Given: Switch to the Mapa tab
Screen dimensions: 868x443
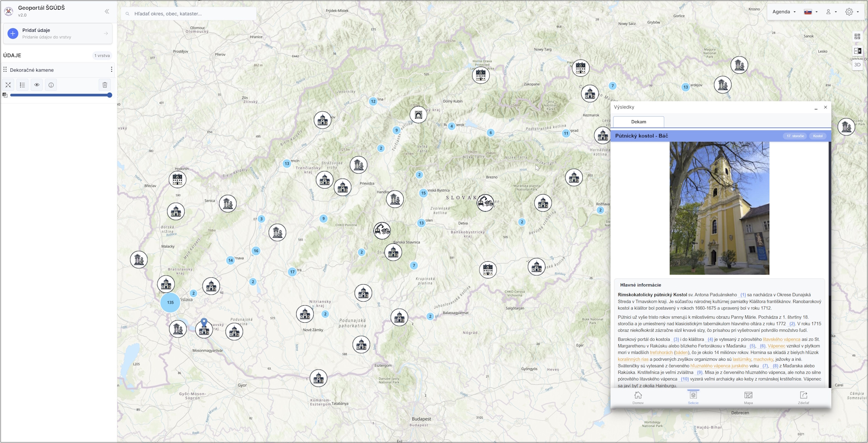Looking at the screenshot, I should (748, 398).
